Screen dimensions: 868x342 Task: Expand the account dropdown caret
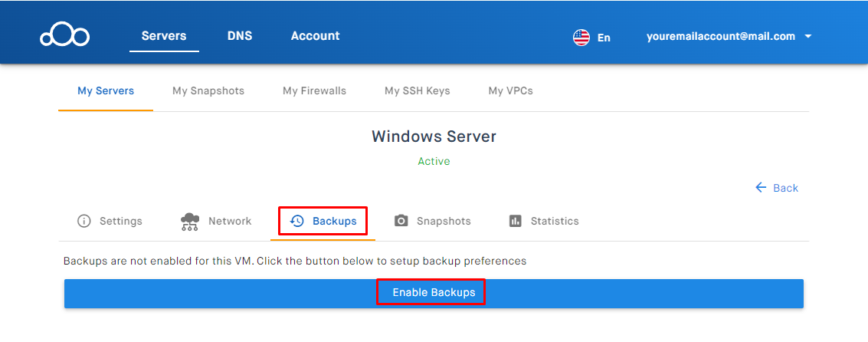pyautogui.click(x=808, y=36)
